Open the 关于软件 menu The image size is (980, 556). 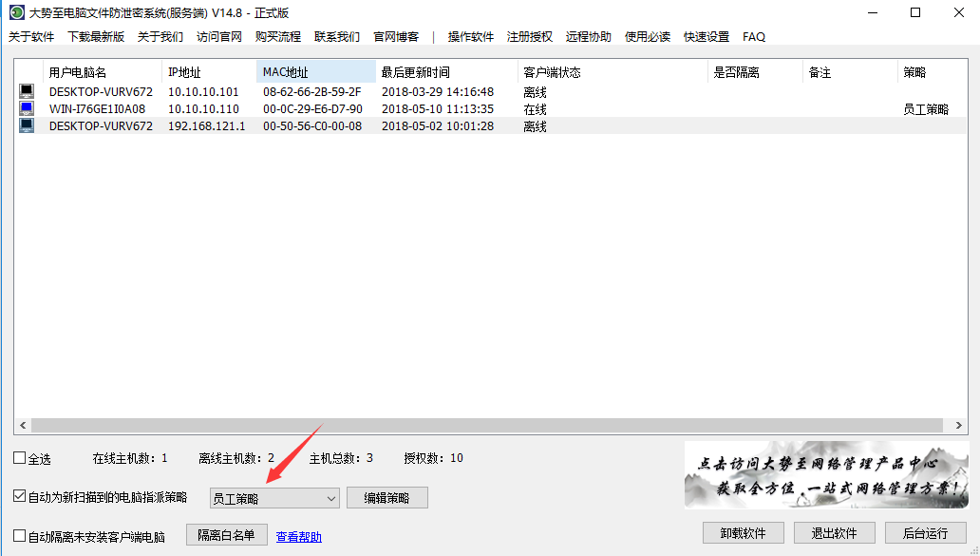[31, 37]
